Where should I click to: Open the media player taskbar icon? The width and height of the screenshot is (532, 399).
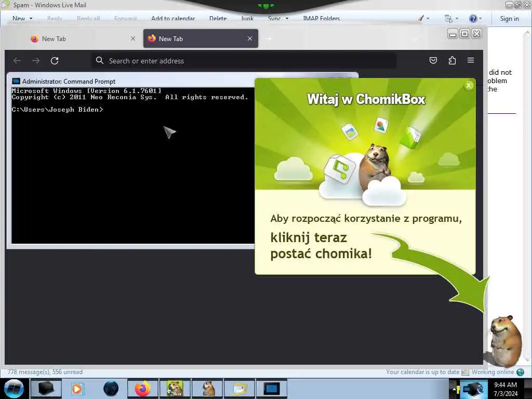[x=77, y=389]
